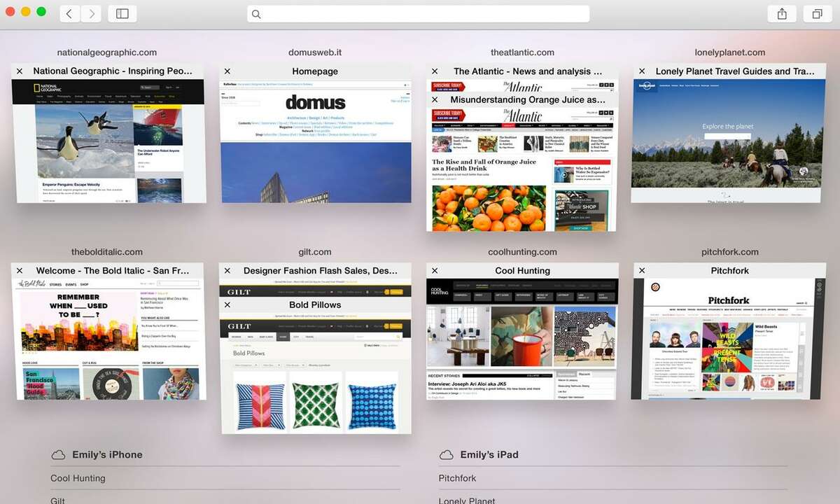Close the domus Homepage tab
Image resolution: width=840 pixels, height=504 pixels.
pos(227,71)
